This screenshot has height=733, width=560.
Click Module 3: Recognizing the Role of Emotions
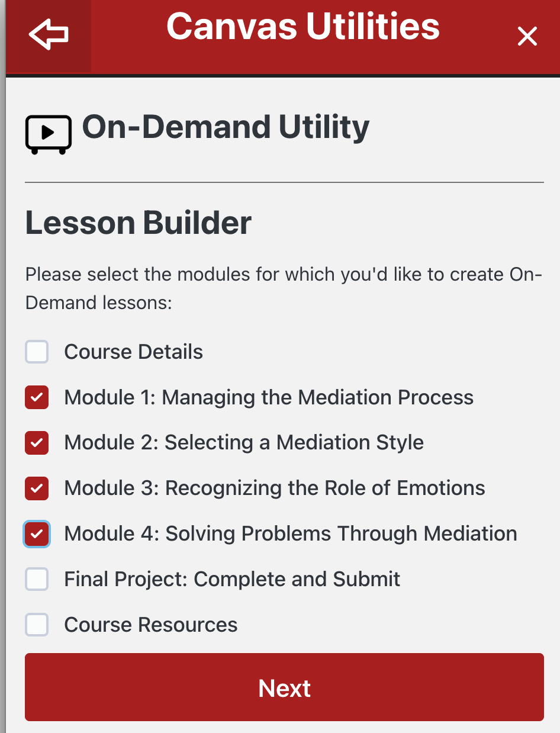coord(275,488)
